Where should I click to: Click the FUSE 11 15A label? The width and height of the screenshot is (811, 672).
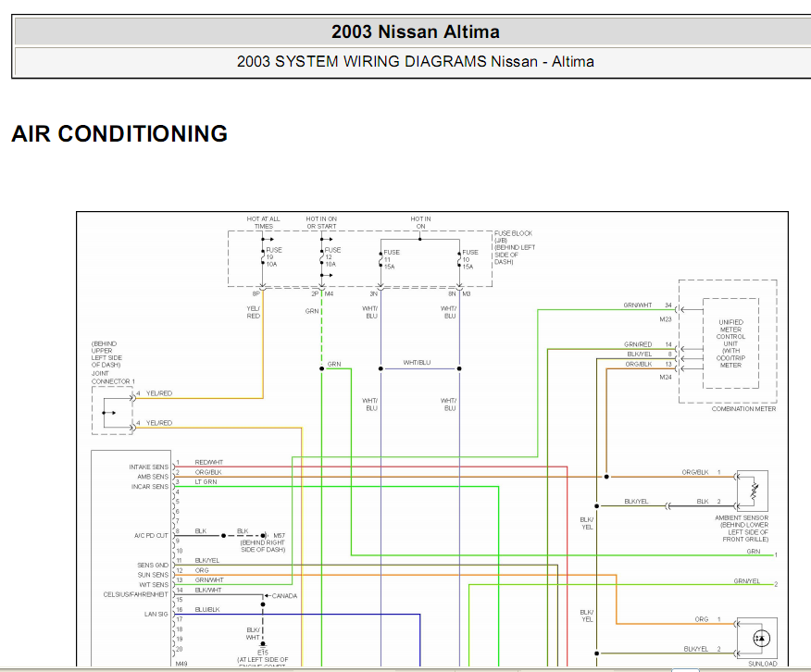pyautogui.click(x=391, y=259)
